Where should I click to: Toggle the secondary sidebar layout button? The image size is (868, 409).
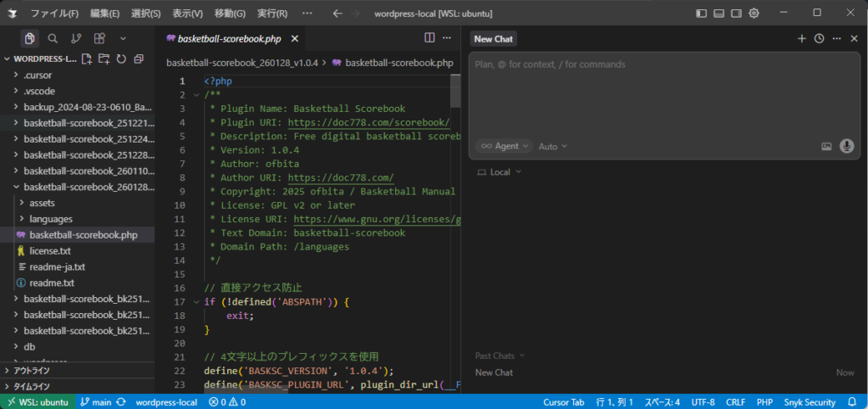[736, 14]
